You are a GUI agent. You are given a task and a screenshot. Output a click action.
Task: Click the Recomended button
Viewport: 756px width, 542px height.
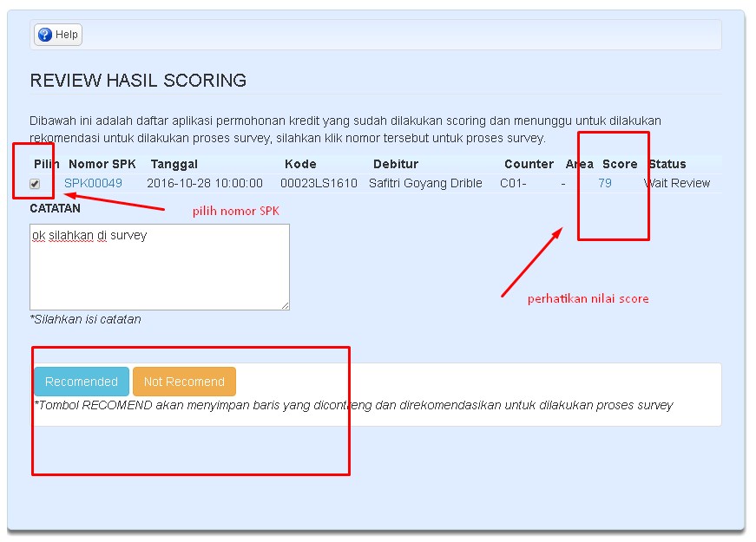click(80, 381)
